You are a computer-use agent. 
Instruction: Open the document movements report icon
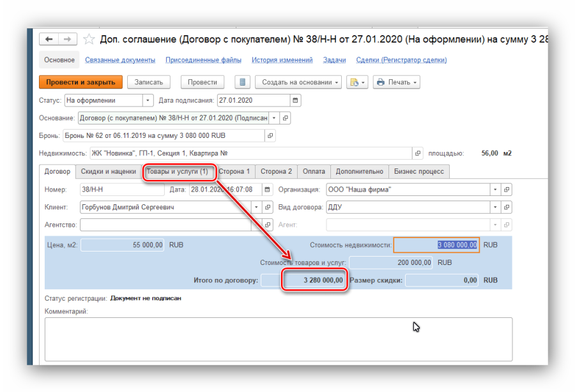click(x=242, y=82)
